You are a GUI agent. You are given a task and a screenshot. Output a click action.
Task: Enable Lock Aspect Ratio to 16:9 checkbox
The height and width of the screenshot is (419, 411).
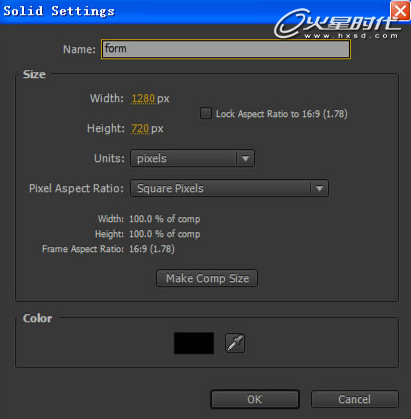[x=206, y=113]
